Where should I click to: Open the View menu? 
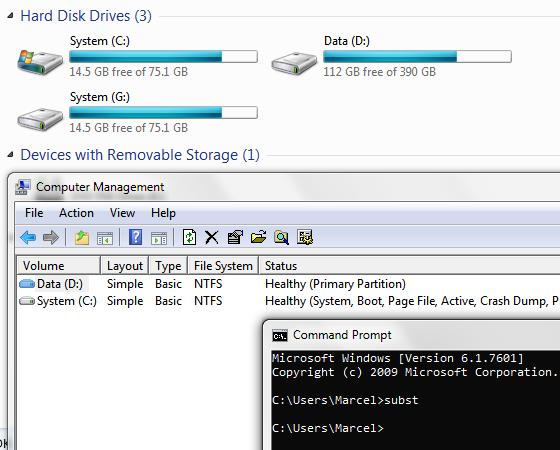122,213
